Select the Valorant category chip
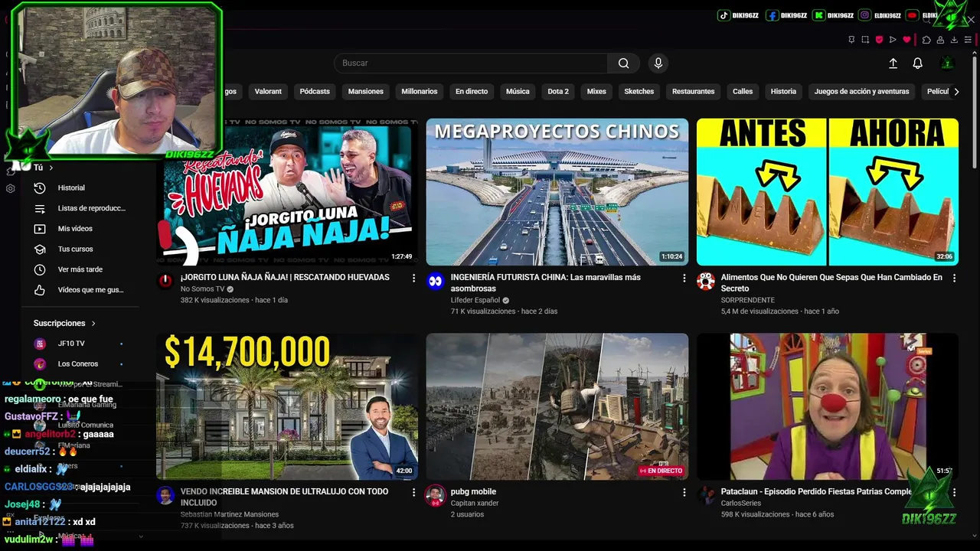Viewport: 980px width, 551px height. point(268,91)
